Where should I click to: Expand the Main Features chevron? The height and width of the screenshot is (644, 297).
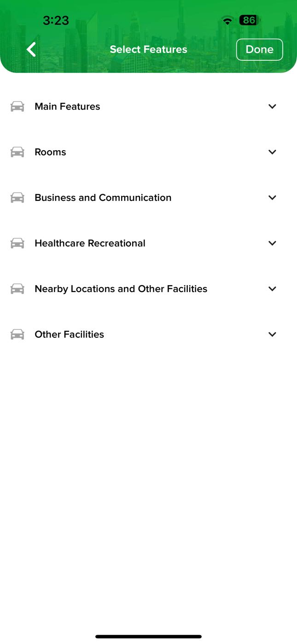click(272, 106)
